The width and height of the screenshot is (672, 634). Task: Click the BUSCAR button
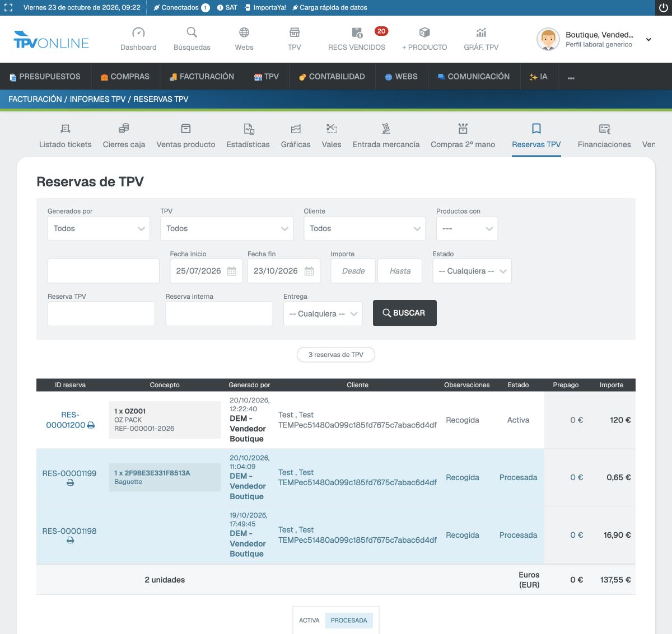point(405,313)
